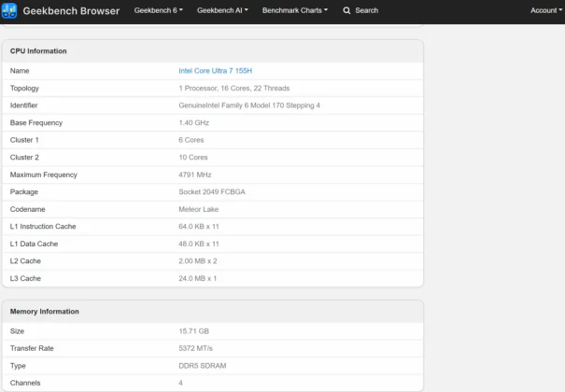
Task: Click the L1 Instruction Cache value '64.0 KB x 11'
Action: coord(199,227)
